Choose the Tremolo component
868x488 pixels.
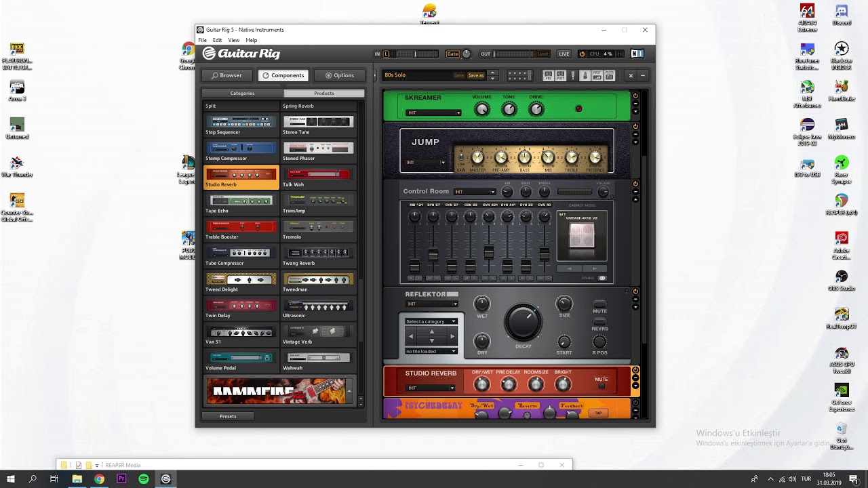(x=318, y=230)
